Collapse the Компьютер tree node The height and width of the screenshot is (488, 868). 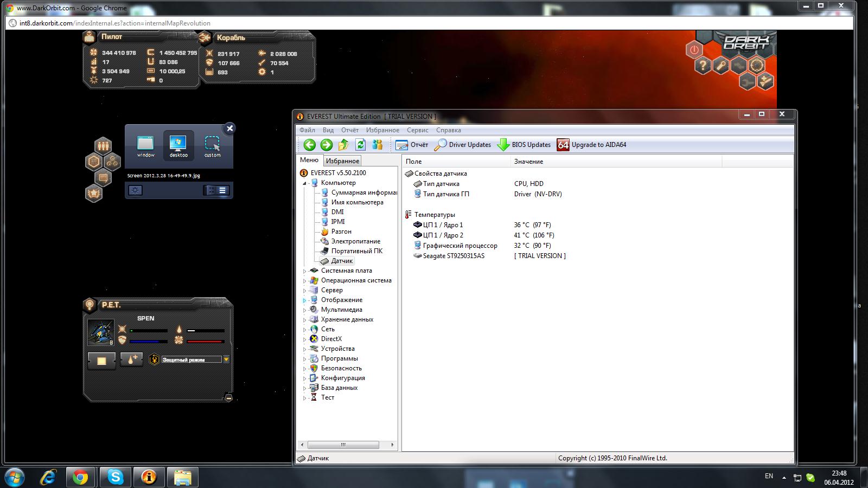click(304, 183)
